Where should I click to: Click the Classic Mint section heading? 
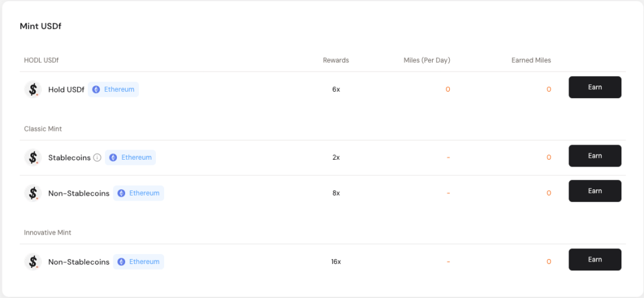[43, 129]
